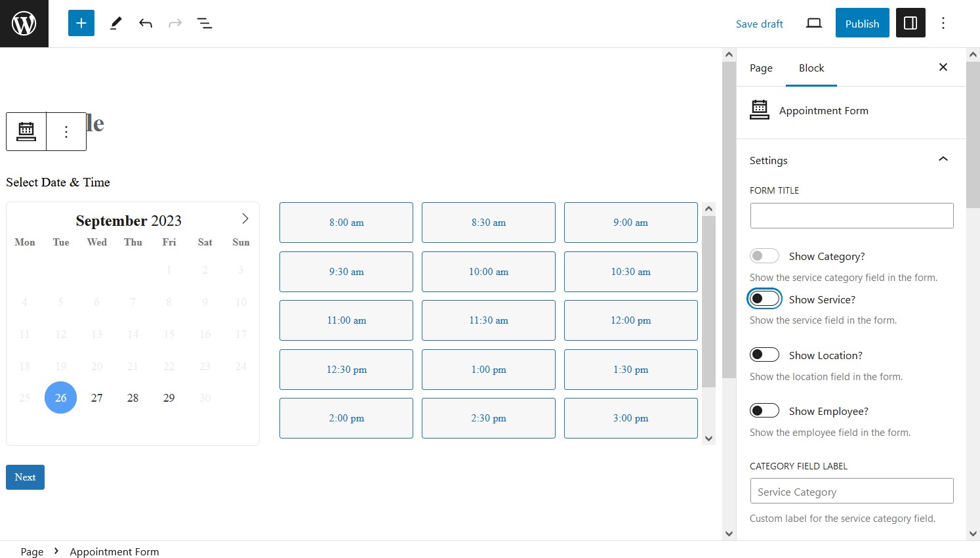980x558 pixels.
Task: Undo the last change
Action: pos(146,24)
